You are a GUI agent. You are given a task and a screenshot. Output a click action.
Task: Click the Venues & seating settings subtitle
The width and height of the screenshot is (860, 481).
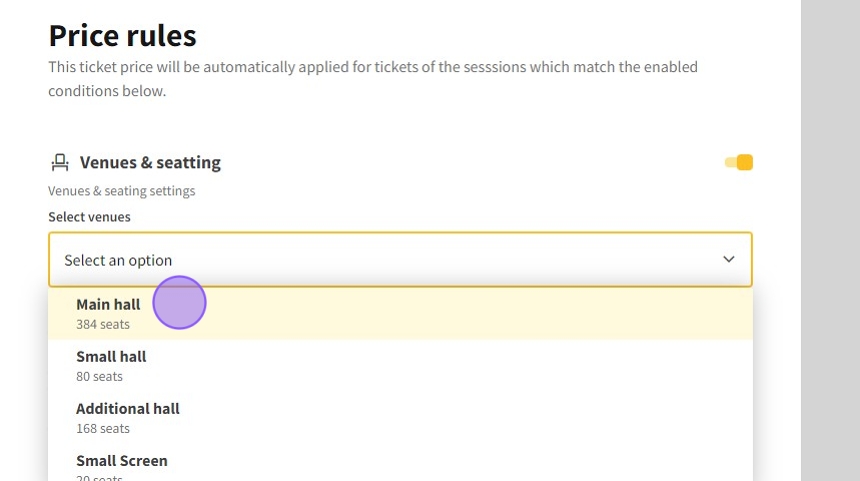(x=121, y=190)
